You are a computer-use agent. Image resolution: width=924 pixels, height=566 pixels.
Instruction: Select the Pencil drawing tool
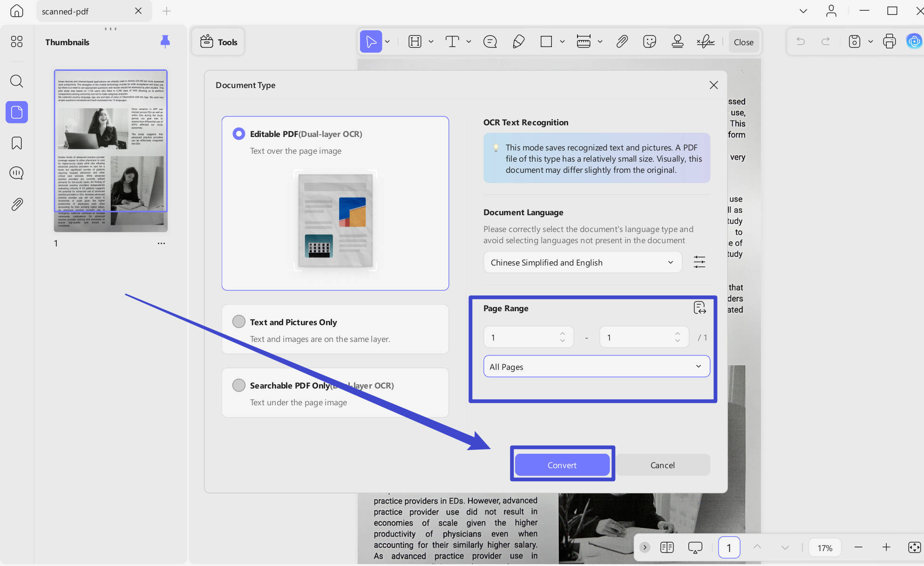click(518, 42)
